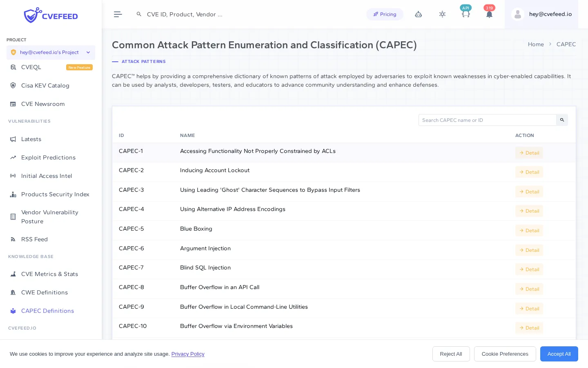Image resolution: width=588 pixels, height=368 pixels.
Task: Navigate to Home via breadcrumb
Action: click(x=536, y=44)
